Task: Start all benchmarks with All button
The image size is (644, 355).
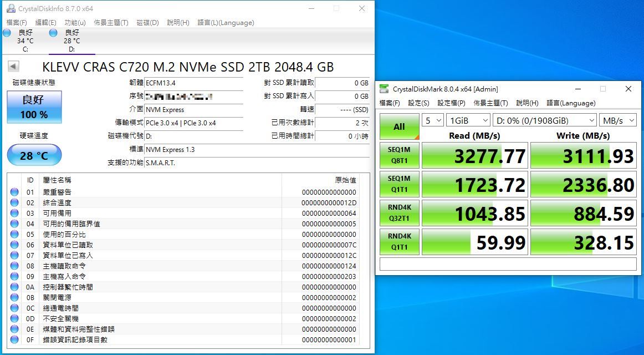Action: pos(399,126)
